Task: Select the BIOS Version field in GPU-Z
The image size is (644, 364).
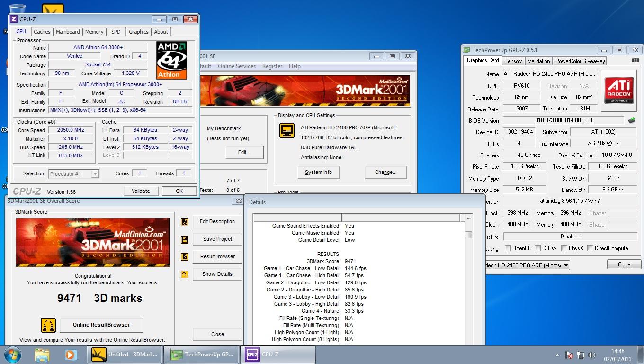Action: pos(563,121)
